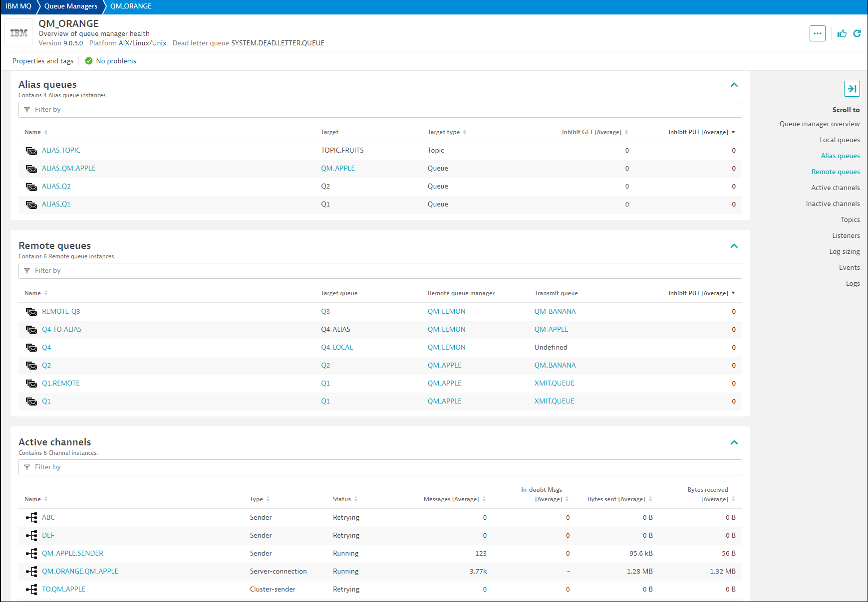Go to Queue Managers breadcrumb
This screenshot has height=602, width=868.
71,6
